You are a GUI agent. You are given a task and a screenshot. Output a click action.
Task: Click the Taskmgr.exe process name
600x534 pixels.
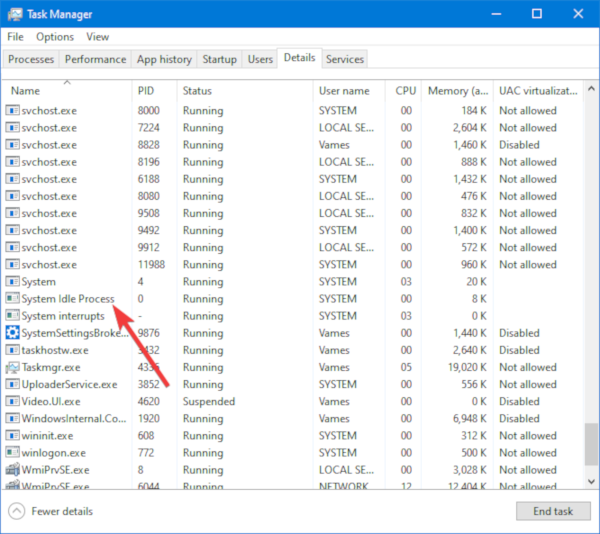pyautogui.click(x=51, y=368)
